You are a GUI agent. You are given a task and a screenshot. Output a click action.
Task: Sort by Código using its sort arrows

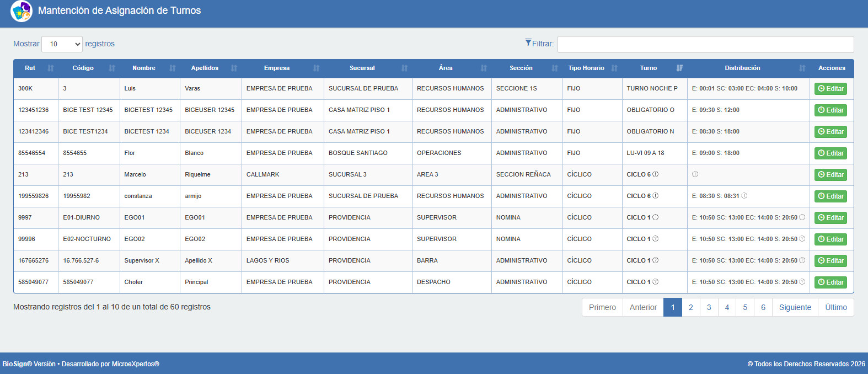(x=112, y=68)
